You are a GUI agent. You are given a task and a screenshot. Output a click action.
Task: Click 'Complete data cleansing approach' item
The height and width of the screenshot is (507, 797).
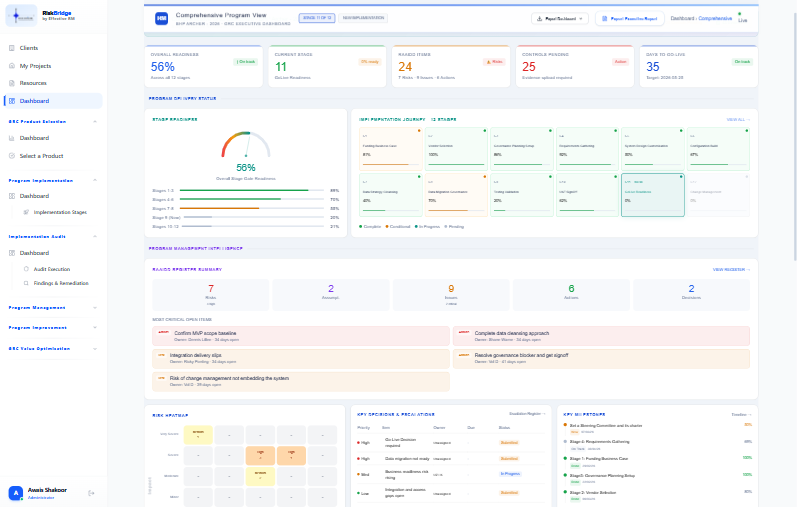pyautogui.click(x=601, y=336)
